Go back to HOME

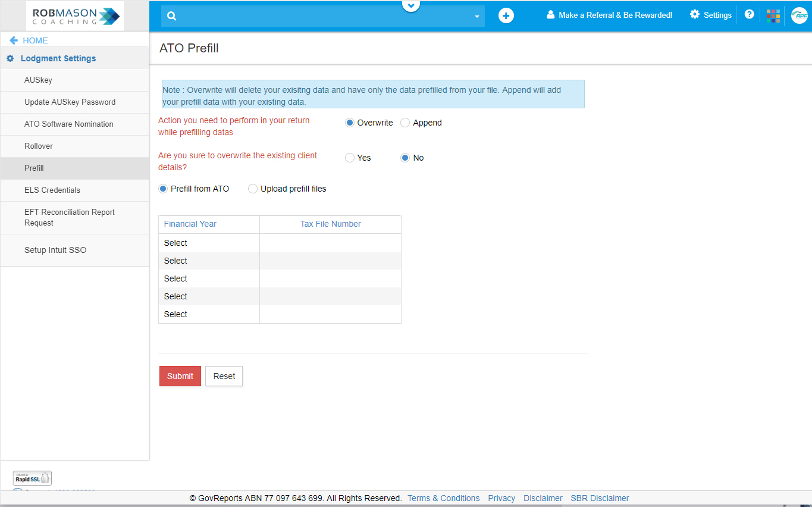click(35, 40)
